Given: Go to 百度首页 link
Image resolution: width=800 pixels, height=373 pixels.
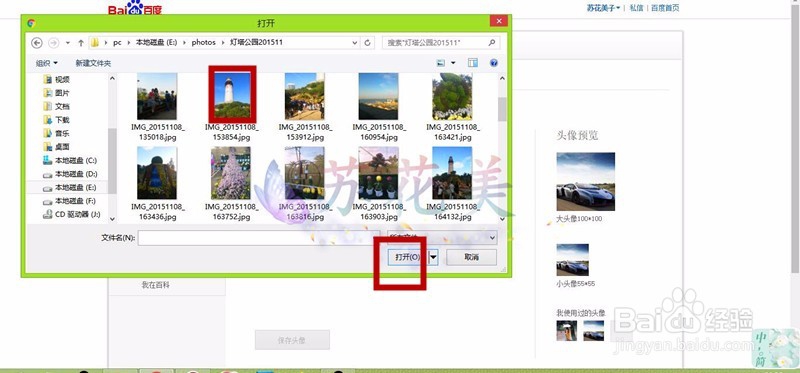Looking at the screenshot, I should (665, 8).
